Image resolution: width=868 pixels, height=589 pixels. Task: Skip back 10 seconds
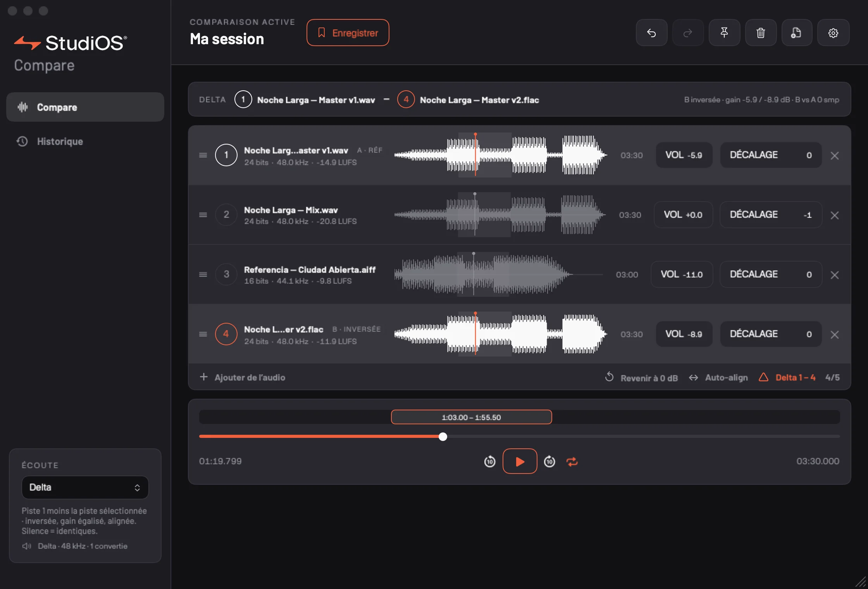point(490,462)
